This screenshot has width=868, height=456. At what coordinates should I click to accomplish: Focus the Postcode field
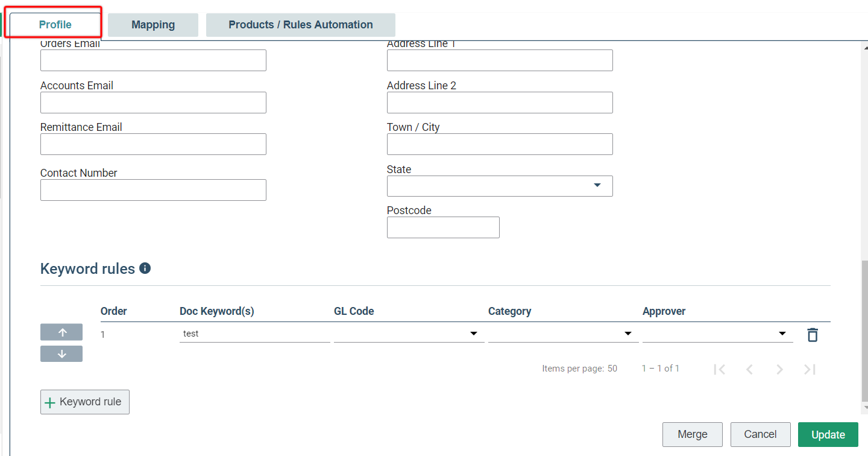click(443, 227)
